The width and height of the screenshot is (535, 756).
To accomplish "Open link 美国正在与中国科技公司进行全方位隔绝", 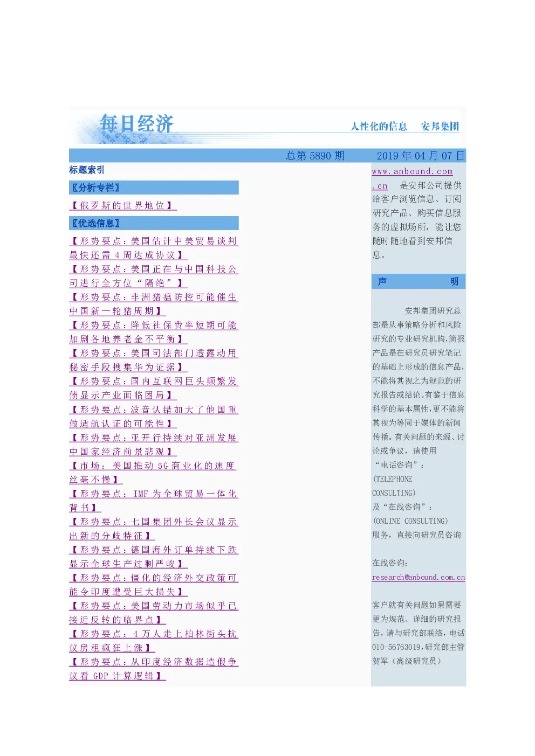I will click(154, 276).
